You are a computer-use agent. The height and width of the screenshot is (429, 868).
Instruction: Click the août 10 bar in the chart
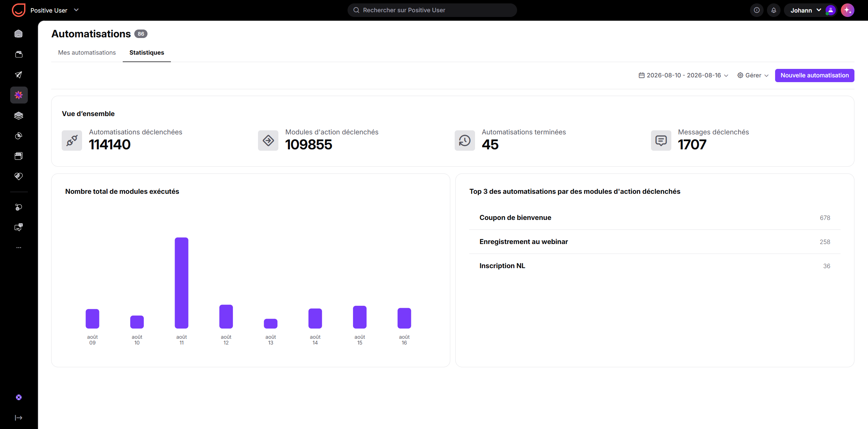click(137, 322)
